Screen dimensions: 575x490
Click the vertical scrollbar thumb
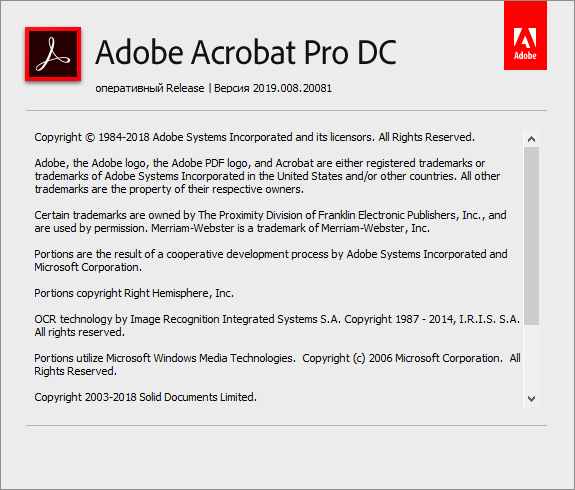531,236
